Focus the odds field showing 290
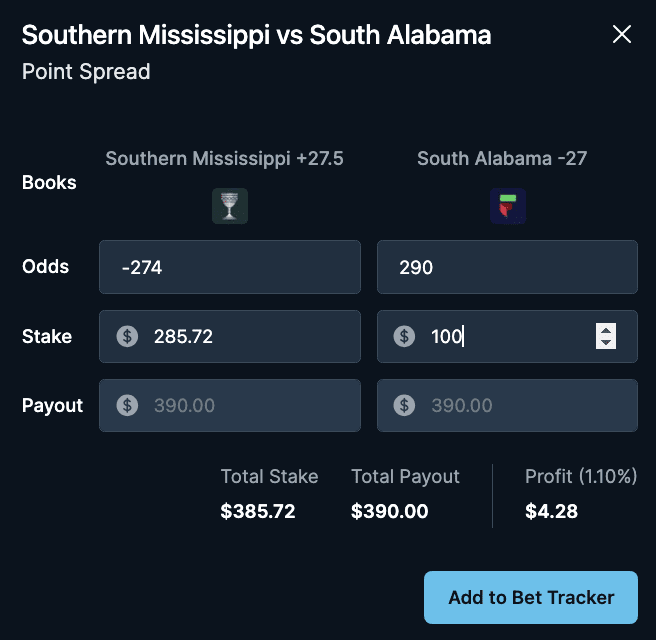The image size is (656, 640). (507, 267)
